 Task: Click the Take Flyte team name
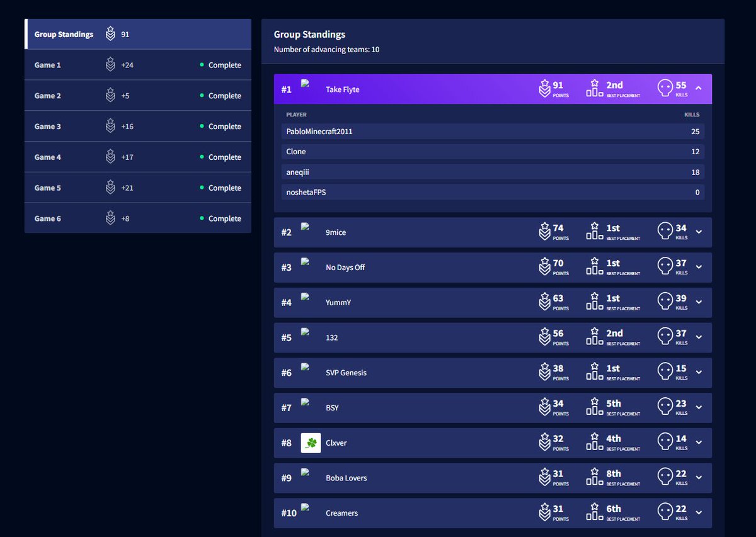[x=343, y=89]
